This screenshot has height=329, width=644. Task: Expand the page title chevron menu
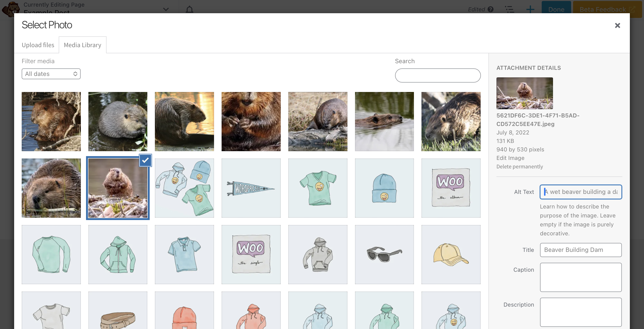coord(166,9)
